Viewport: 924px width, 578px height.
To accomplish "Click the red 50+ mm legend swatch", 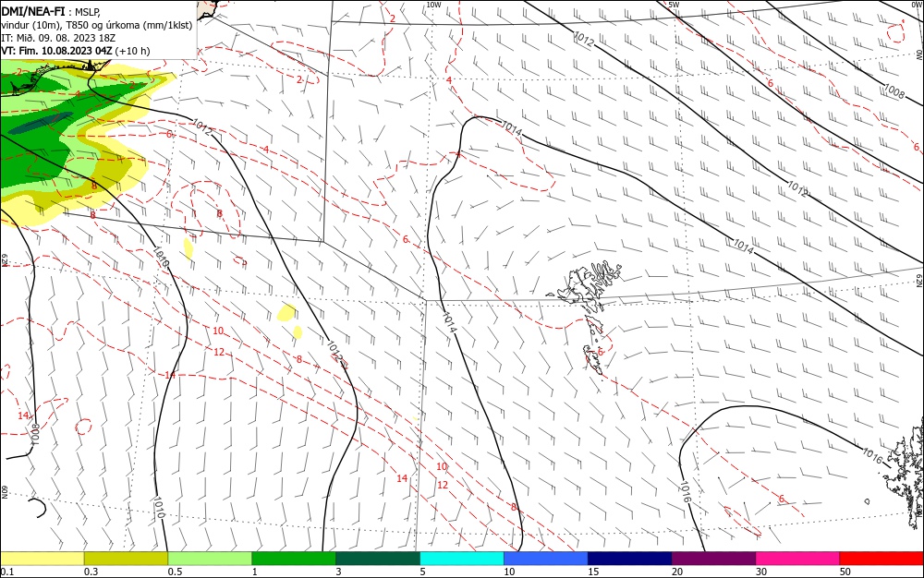I will coord(881,559).
